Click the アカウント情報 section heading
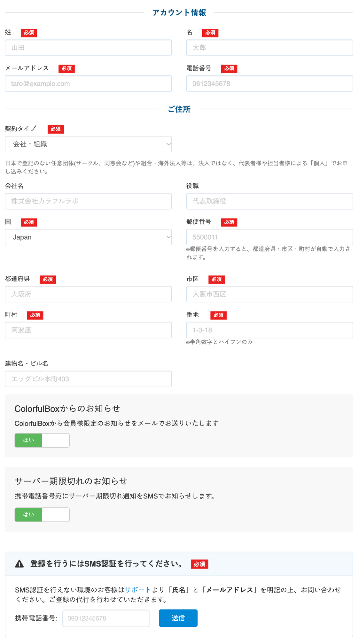This screenshot has width=358, height=644. coord(179,12)
